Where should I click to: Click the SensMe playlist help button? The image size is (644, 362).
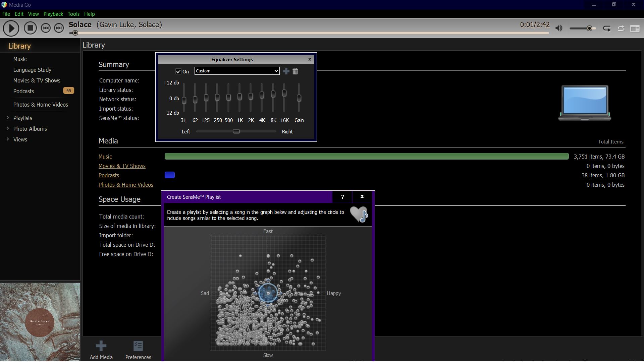342,197
